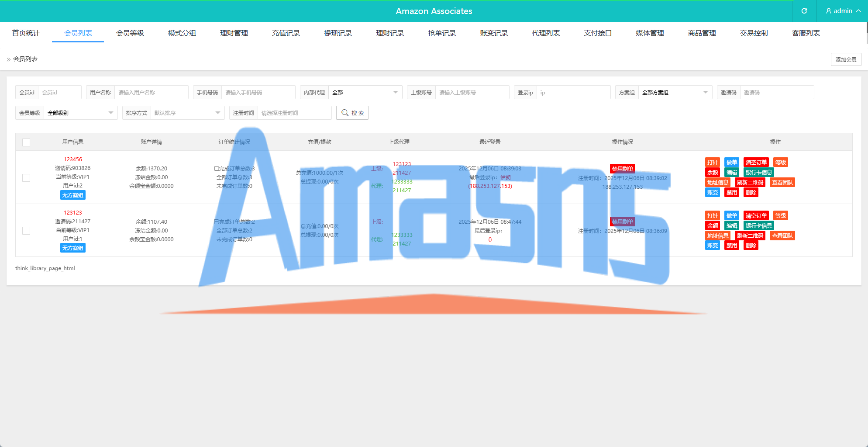This screenshot has height=447, width=868.
Task: Open 银行卡信息 for user 123456
Action: (759, 173)
